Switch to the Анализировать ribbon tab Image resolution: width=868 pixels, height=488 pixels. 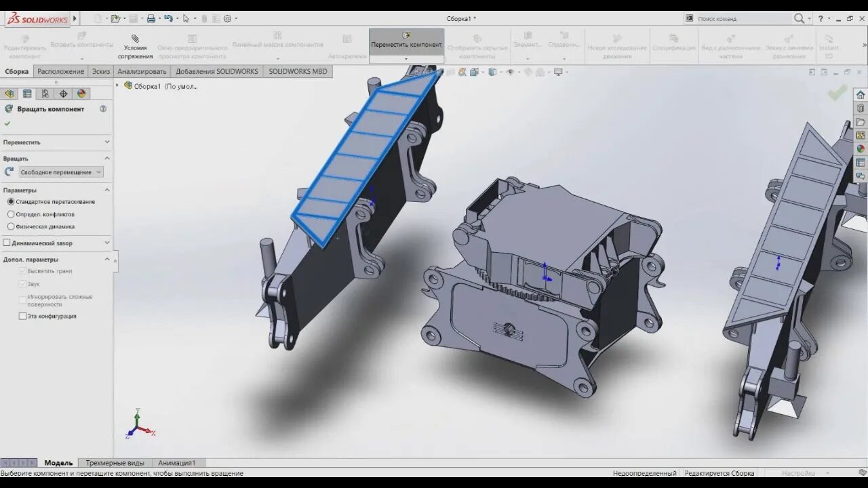coord(142,71)
